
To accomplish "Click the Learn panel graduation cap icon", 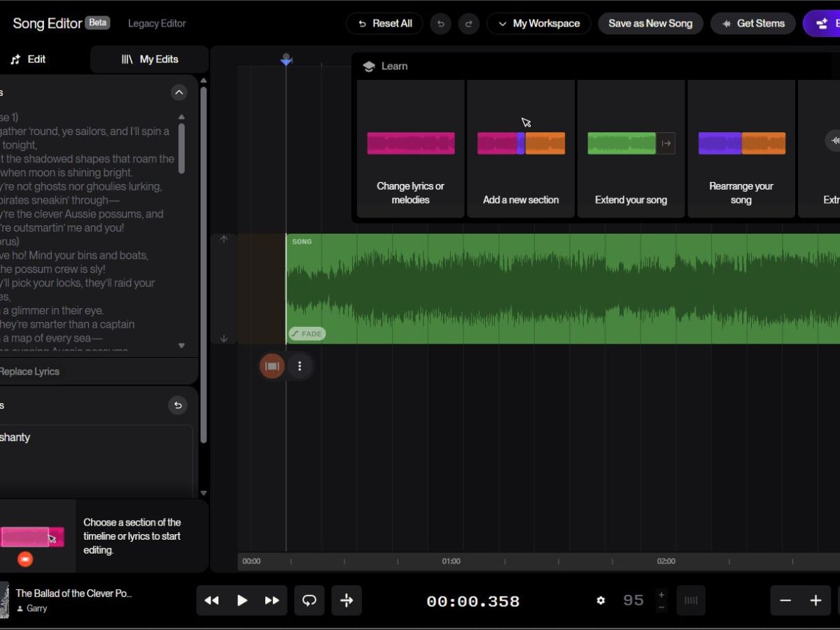I will (x=369, y=66).
